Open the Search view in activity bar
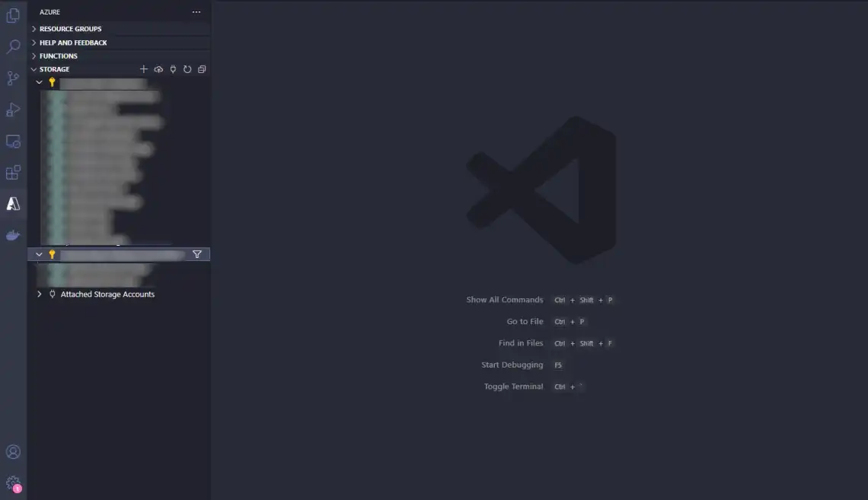Image resolution: width=868 pixels, height=500 pixels. (x=13, y=46)
